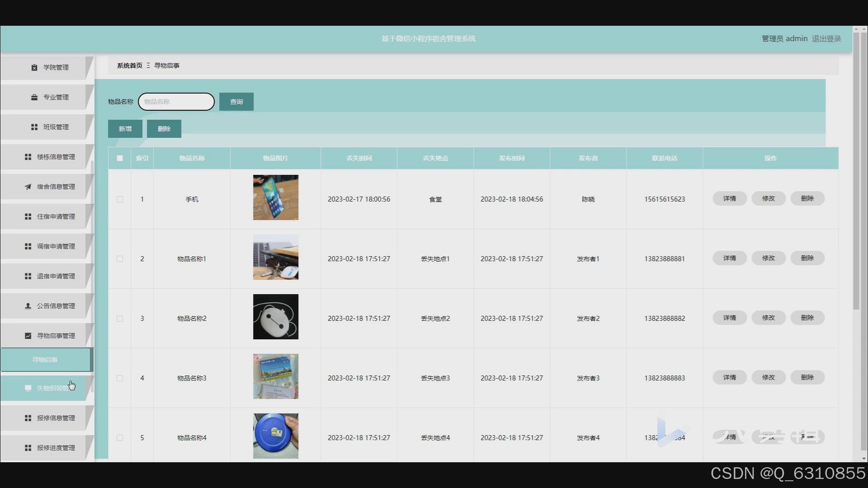
Task: Check the checkbox for row 3 物品名称2
Action: (120, 319)
